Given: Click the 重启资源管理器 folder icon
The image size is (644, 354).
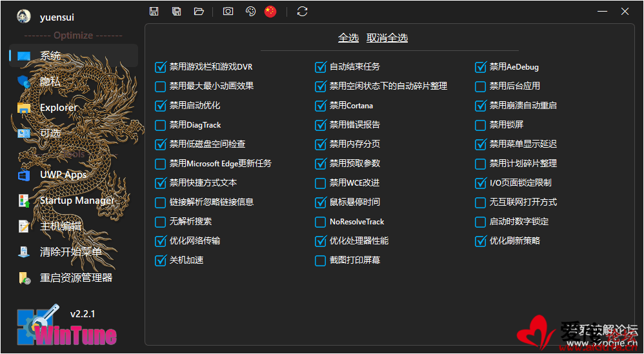Looking at the screenshot, I should point(24,278).
